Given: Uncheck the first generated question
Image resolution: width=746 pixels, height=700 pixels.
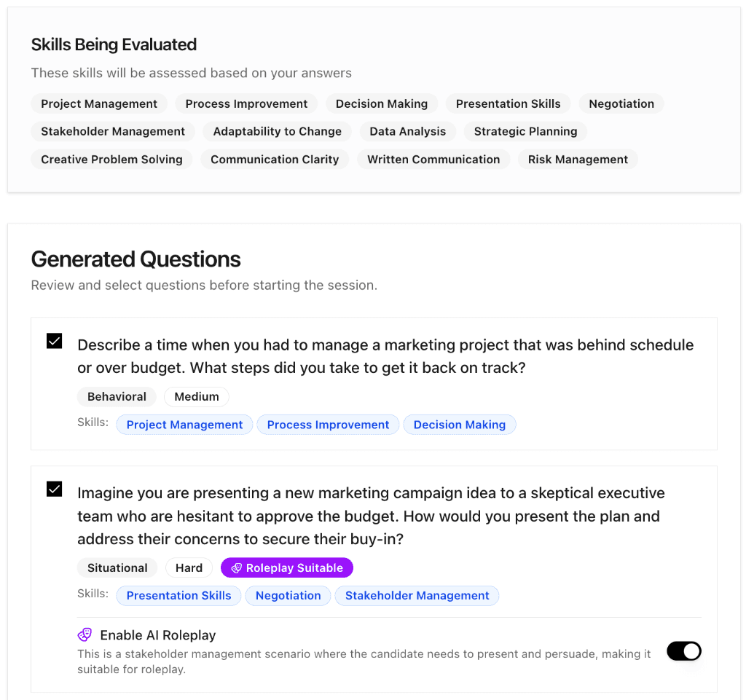Looking at the screenshot, I should pos(54,340).
